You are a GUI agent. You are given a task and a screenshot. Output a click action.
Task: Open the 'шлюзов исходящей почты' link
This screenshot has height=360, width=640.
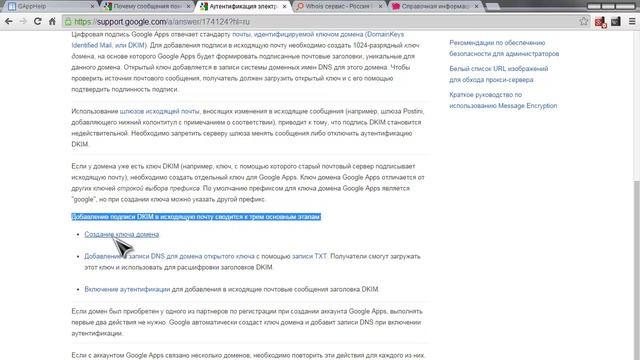(x=160, y=111)
